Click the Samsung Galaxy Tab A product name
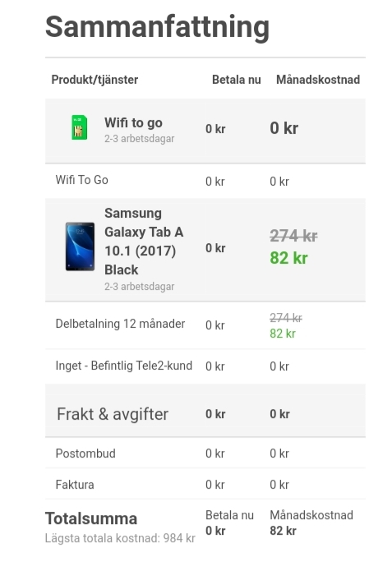Viewport: 392px width, 571px height. coord(144,242)
